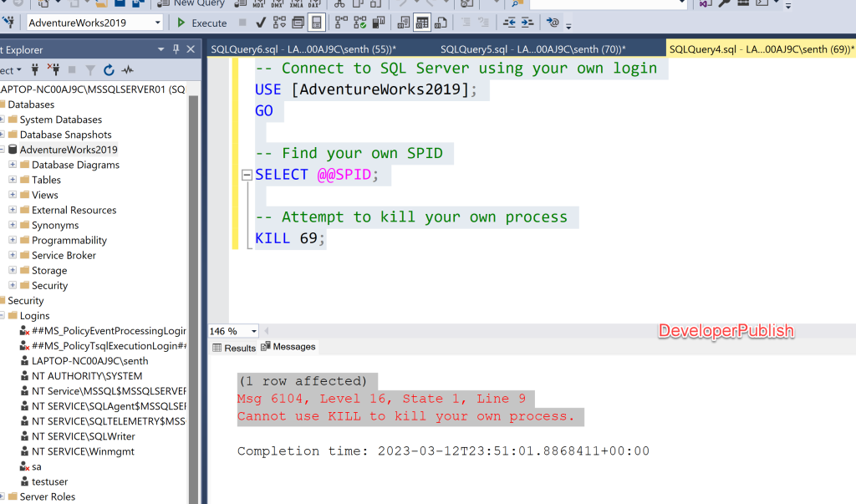
Task: Click the Disconnect plug icon in Object Explorer
Action: click(53, 70)
